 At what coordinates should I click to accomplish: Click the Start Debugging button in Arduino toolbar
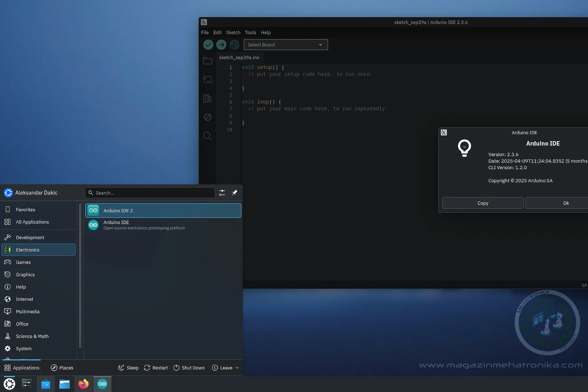click(x=234, y=45)
